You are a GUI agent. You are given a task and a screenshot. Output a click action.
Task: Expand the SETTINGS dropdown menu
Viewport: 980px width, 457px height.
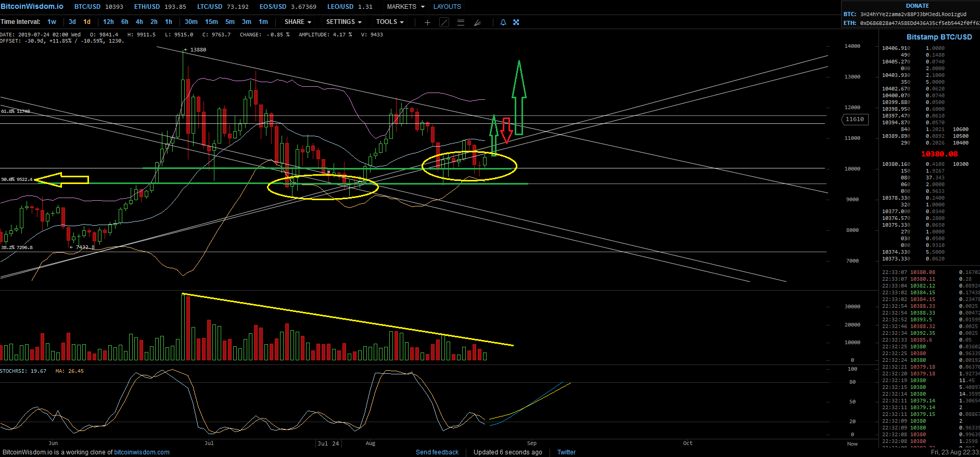click(x=343, y=22)
